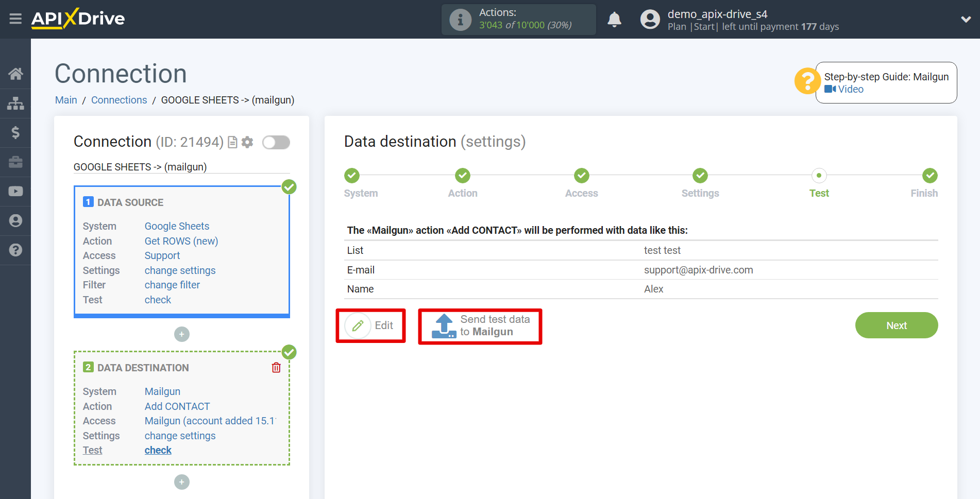Click change settings in Data Destination

point(180,436)
